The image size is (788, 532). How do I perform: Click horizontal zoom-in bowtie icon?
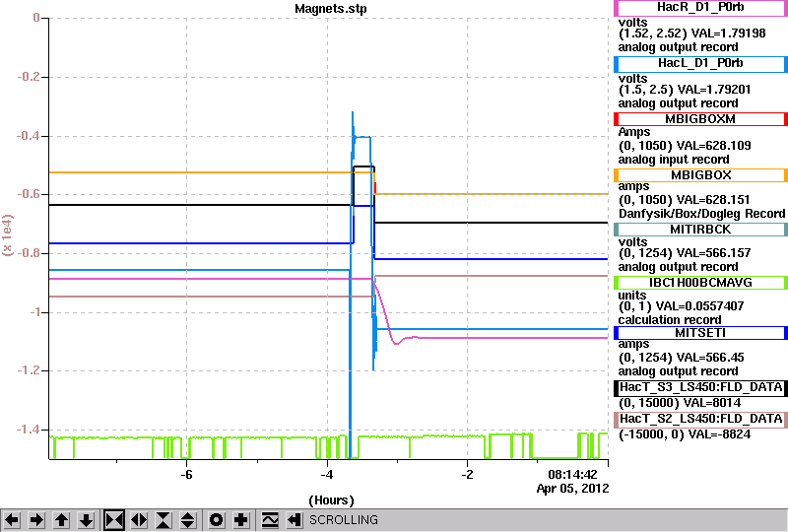point(114,520)
